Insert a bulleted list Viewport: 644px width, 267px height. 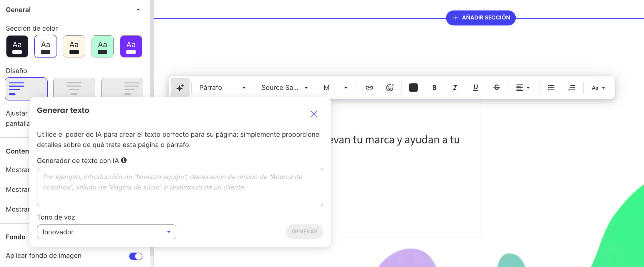point(551,87)
